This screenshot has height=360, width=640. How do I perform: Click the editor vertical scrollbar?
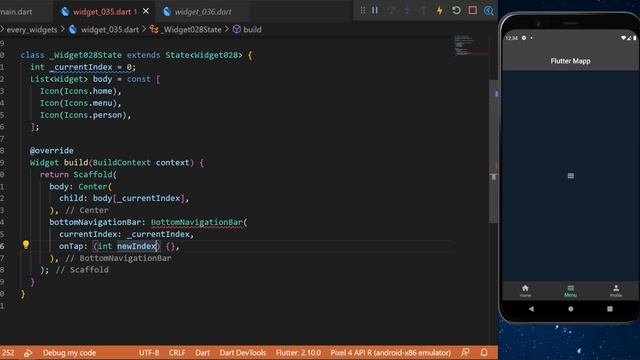493,151
